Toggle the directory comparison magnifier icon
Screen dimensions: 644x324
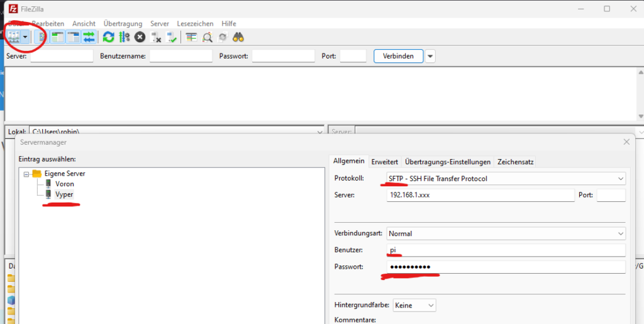(x=207, y=37)
